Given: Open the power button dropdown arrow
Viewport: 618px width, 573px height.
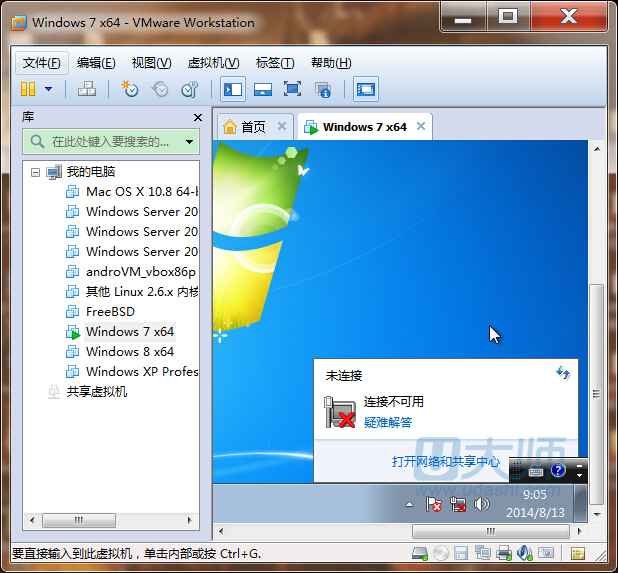Looking at the screenshot, I should click(x=48, y=89).
